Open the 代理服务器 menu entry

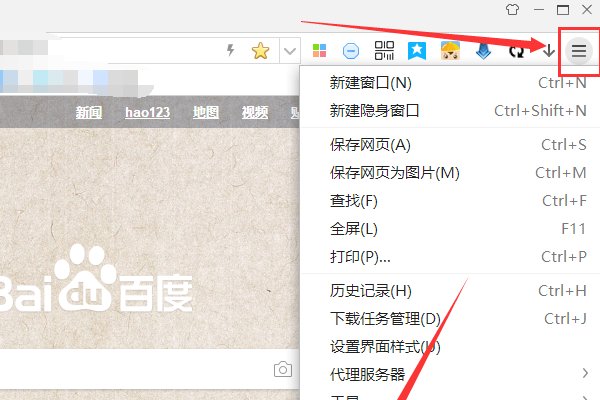point(450,374)
